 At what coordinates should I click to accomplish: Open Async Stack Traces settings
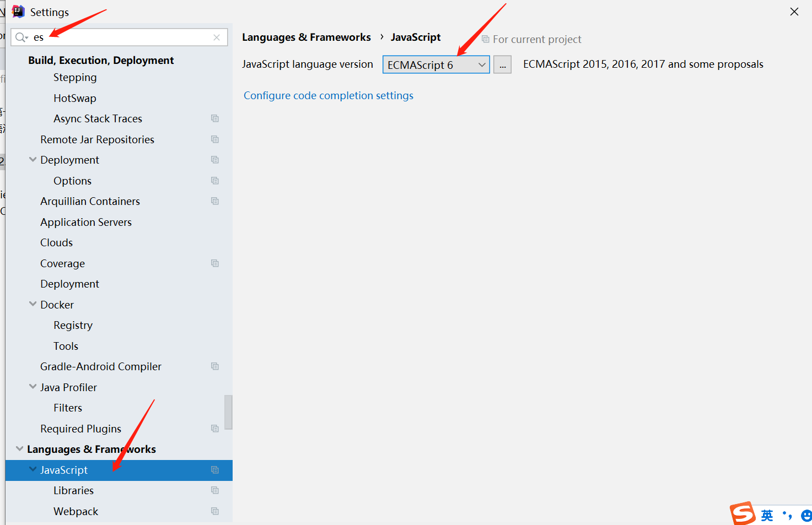pos(98,118)
